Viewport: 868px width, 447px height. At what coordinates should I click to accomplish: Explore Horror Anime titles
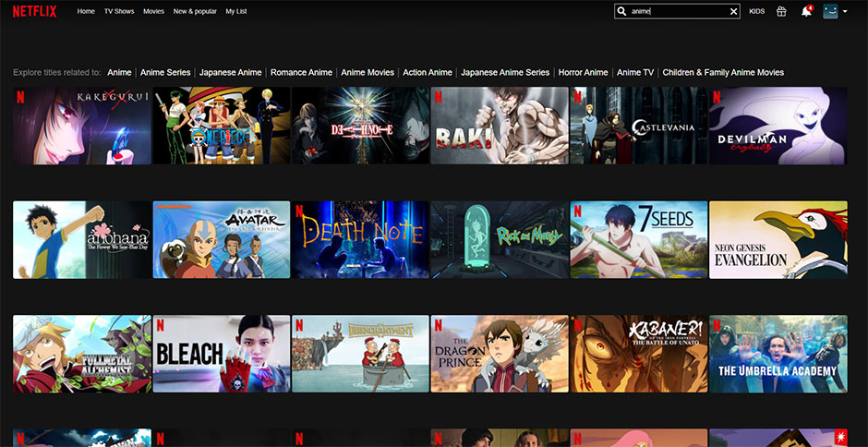[x=583, y=73]
